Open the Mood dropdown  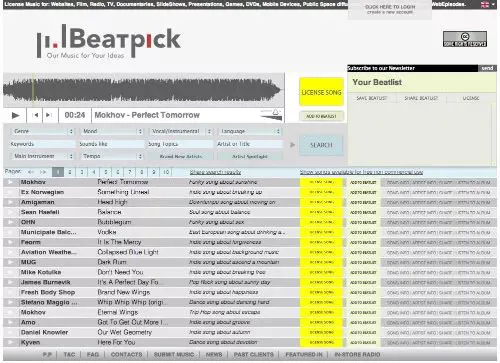pos(112,131)
